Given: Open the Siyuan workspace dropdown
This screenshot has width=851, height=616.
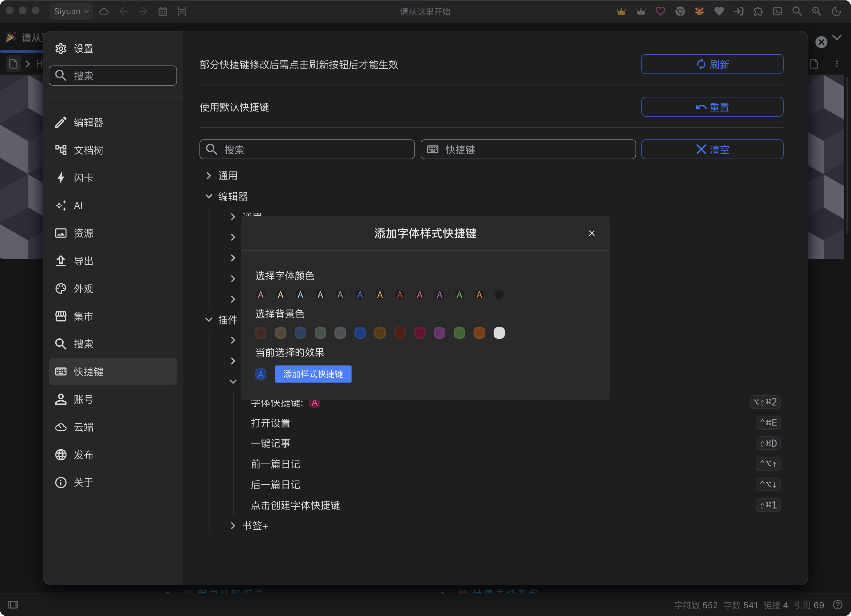Looking at the screenshot, I should (71, 11).
